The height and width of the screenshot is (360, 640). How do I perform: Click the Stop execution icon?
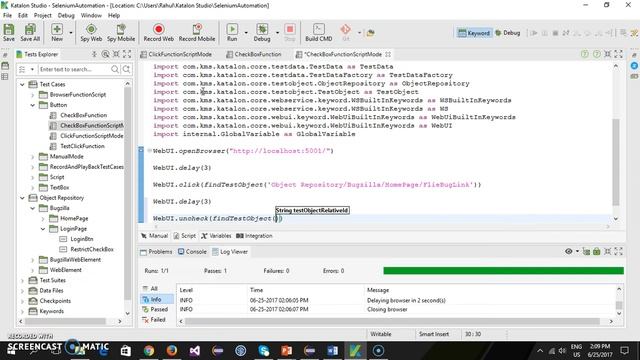pos(290,32)
